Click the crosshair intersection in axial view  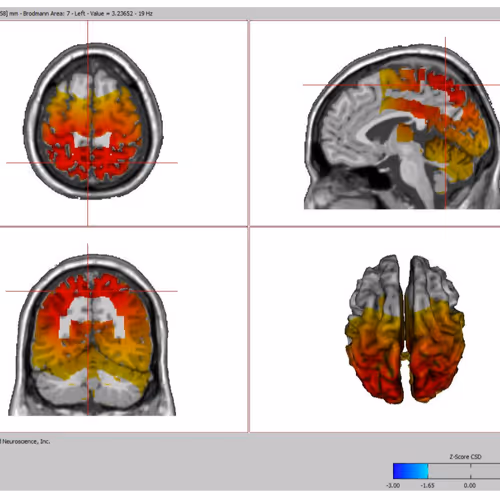tap(88, 163)
